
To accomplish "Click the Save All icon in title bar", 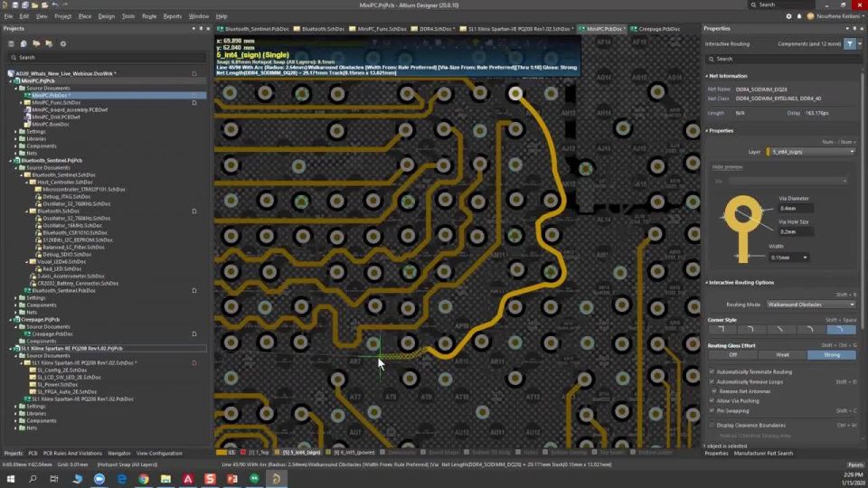I will [x=24, y=5].
